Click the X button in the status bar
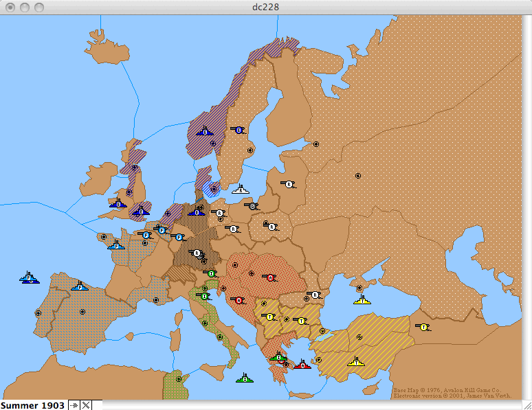Screen dimensions: 532x410 click(85, 405)
